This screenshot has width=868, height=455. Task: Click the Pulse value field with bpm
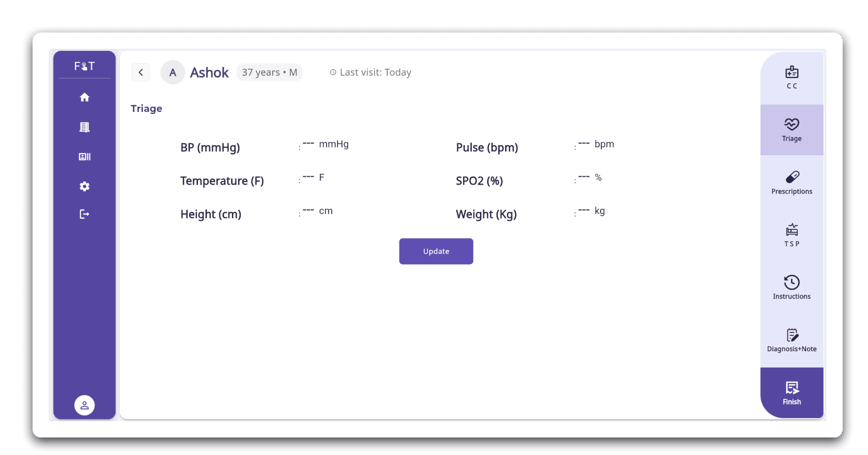point(596,144)
